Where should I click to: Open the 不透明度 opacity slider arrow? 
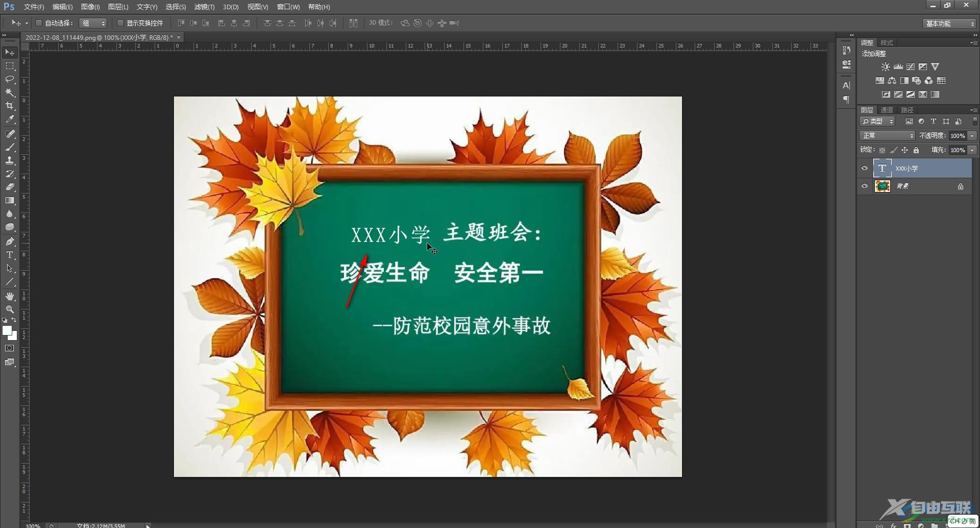click(972, 136)
